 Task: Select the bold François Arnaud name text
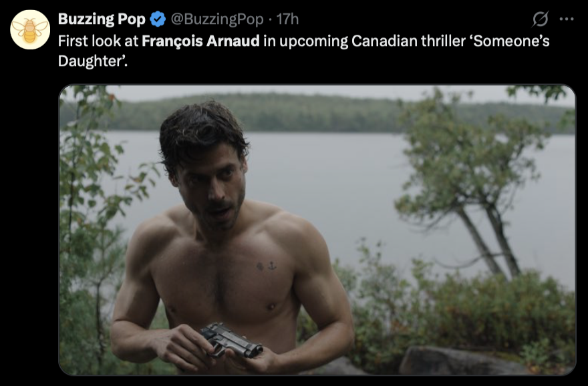200,41
